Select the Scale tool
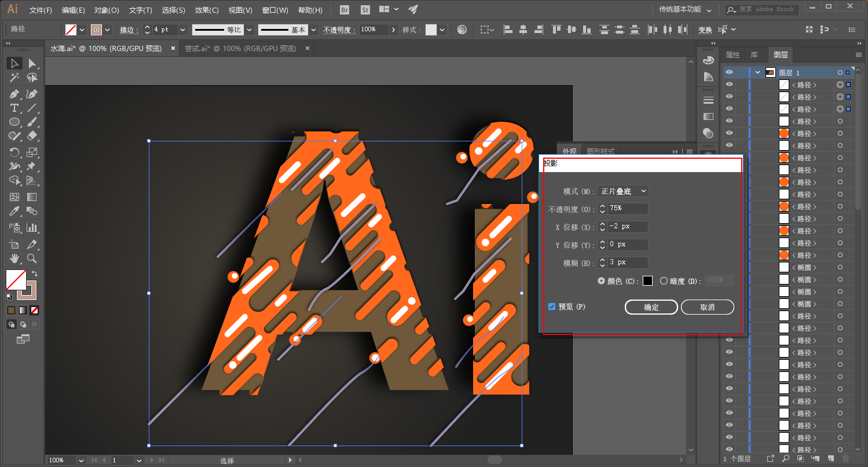The width and height of the screenshot is (868, 467). 32,152
